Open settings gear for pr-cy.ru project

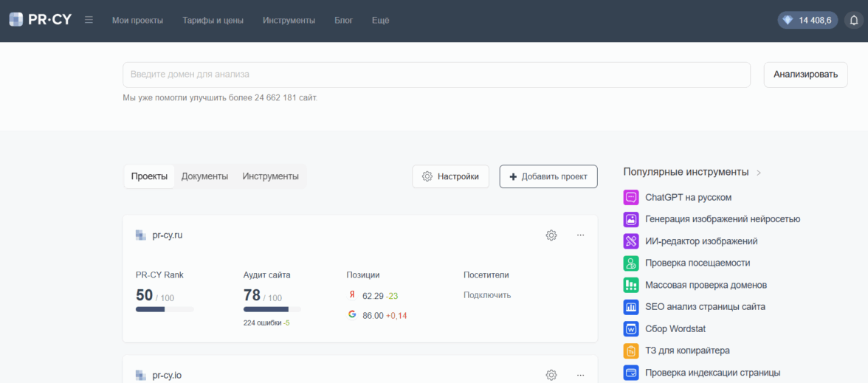551,235
